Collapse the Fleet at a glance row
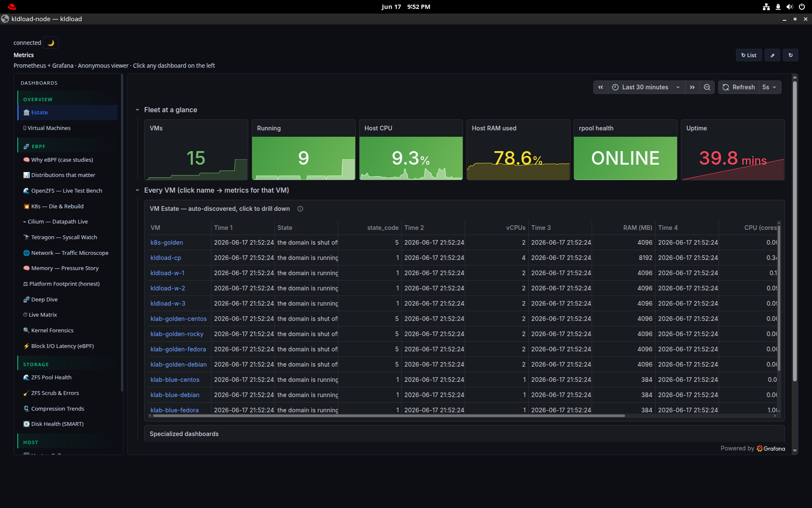The height and width of the screenshot is (508, 812). [x=137, y=110]
